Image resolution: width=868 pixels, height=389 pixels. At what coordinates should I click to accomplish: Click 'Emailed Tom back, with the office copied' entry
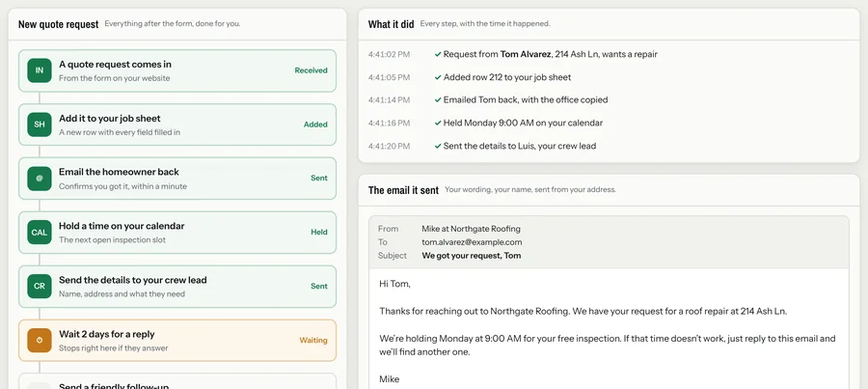(x=526, y=99)
